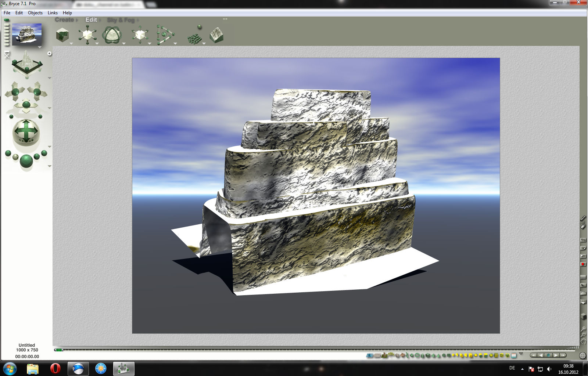Toggle the pale Fast Preview render sphere

15,157
